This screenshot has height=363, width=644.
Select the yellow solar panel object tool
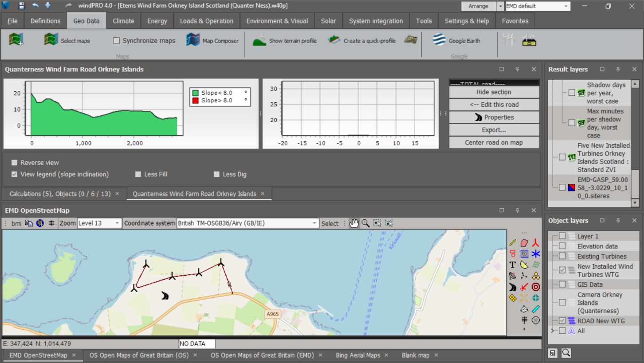513,298
